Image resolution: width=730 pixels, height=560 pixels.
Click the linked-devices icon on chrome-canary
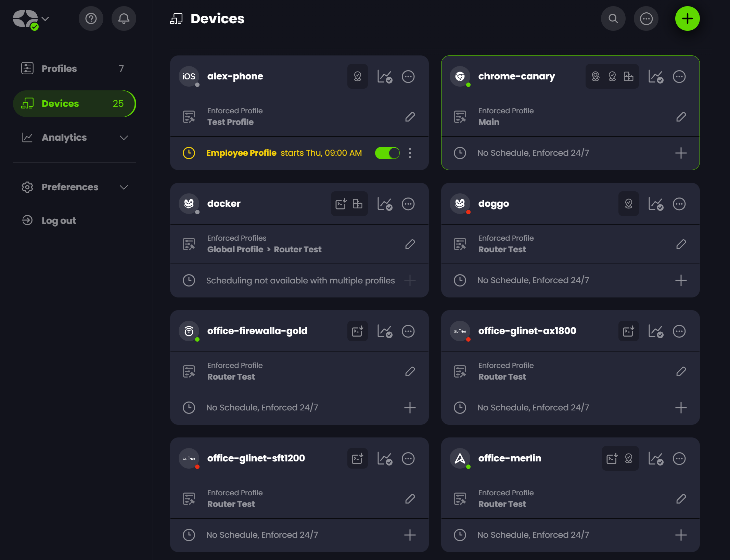(628, 76)
